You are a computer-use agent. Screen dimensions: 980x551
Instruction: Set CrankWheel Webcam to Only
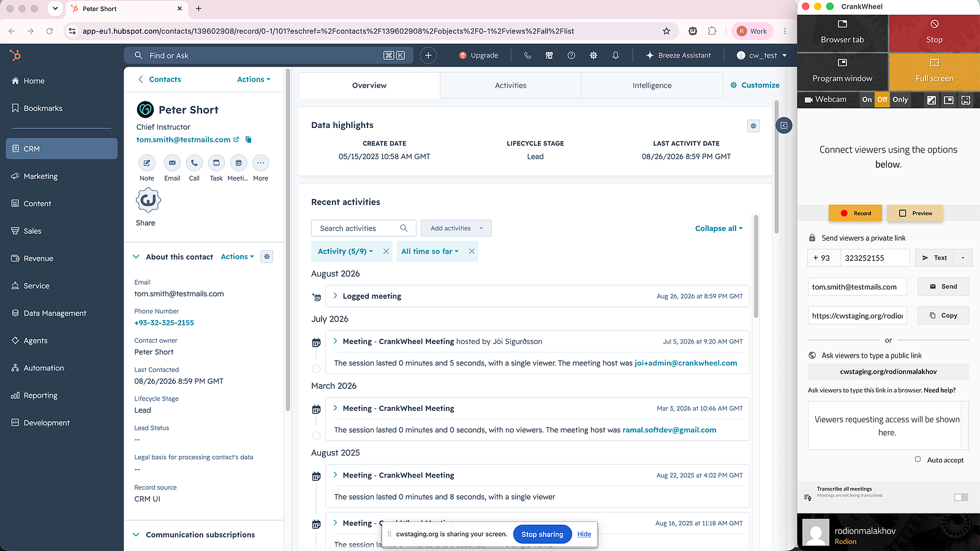point(900,100)
